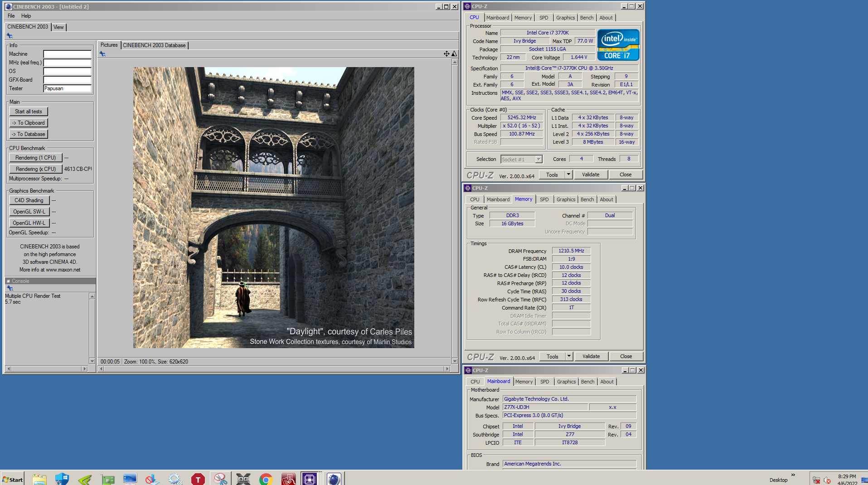Click the muted volume tray icon
The height and width of the screenshot is (485, 868).
pyautogui.click(x=827, y=480)
